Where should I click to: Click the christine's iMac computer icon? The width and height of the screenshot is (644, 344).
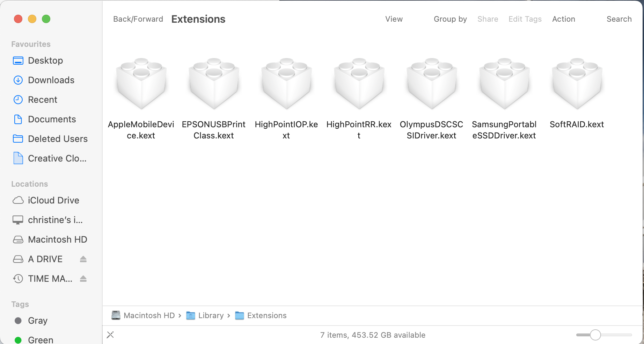(x=18, y=220)
